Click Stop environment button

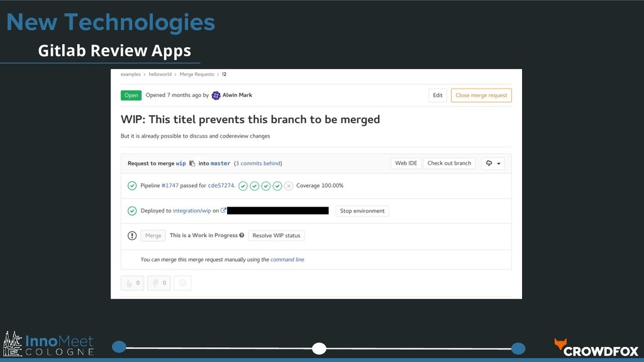pyautogui.click(x=362, y=211)
